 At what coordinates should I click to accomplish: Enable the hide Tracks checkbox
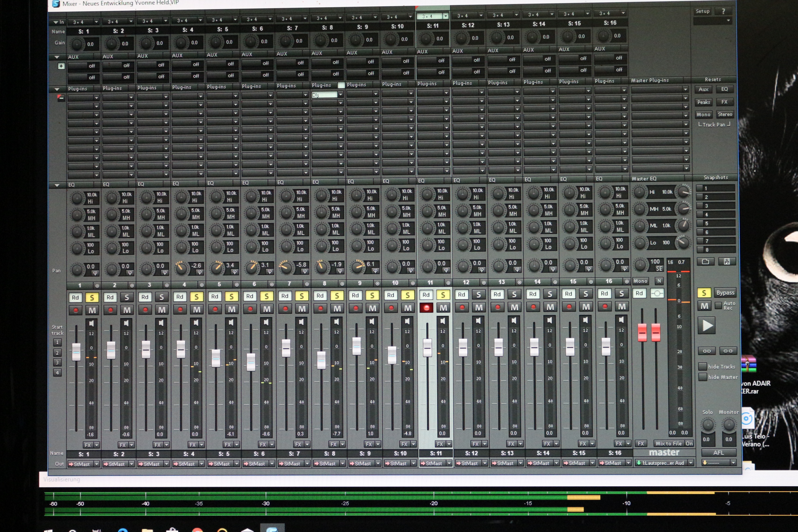tap(702, 366)
